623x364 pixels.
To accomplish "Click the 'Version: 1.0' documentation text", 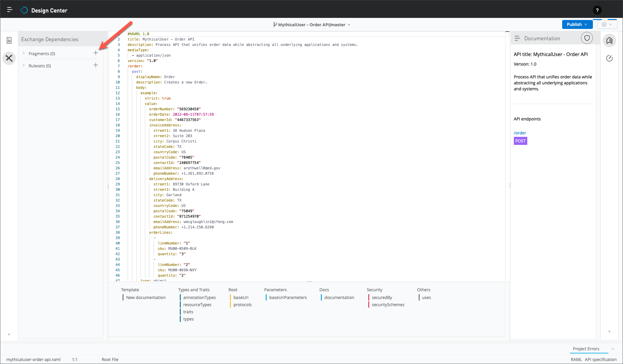I will (x=525, y=64).
